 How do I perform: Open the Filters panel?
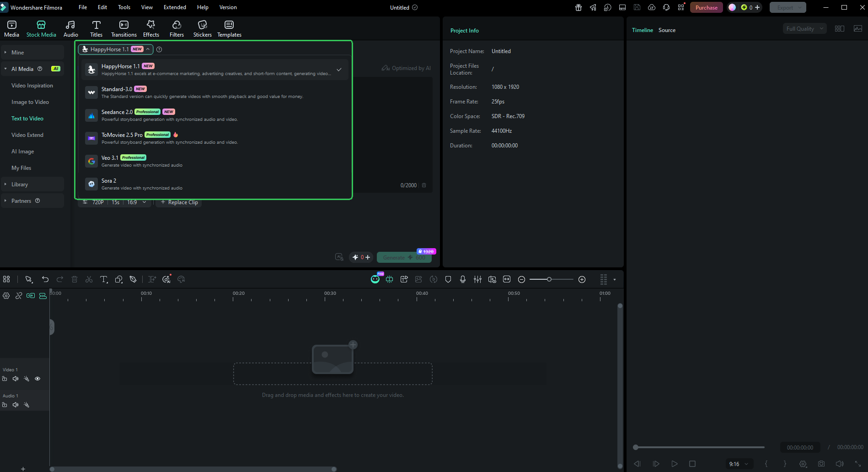click(177, 28)
